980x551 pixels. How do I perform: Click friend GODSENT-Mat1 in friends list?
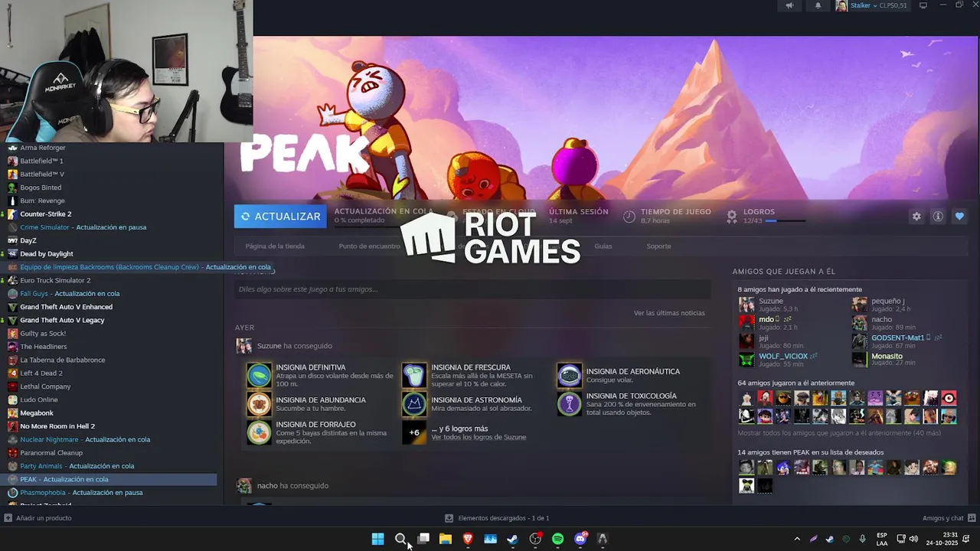click(x=897, y=337)
